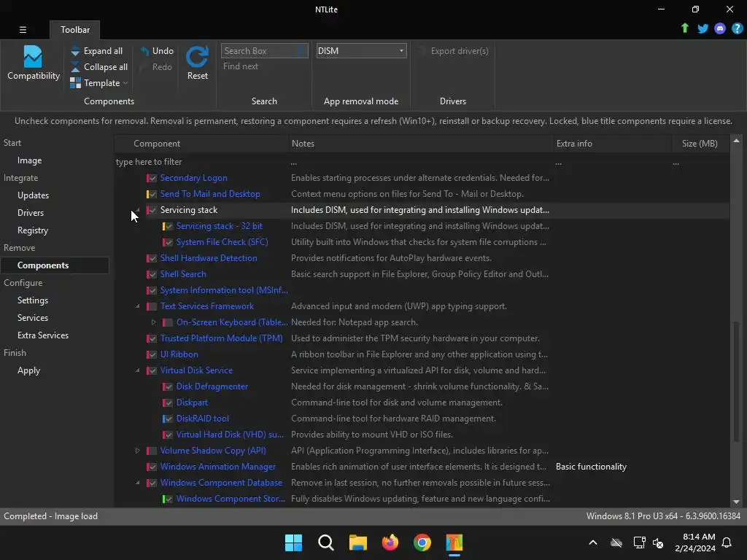Collapse the Windows Component Database node

point(137,483)
